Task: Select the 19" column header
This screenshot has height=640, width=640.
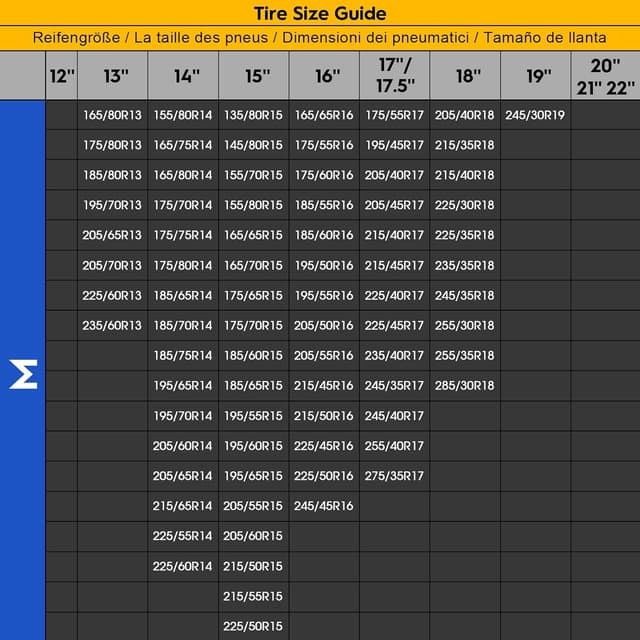Action: 535,76
